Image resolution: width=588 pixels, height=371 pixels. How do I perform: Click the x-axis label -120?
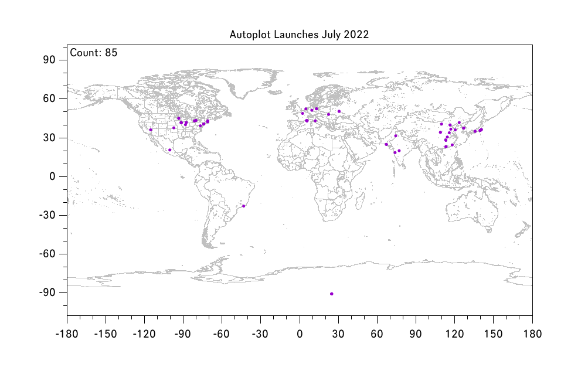(x=144, y=334)
